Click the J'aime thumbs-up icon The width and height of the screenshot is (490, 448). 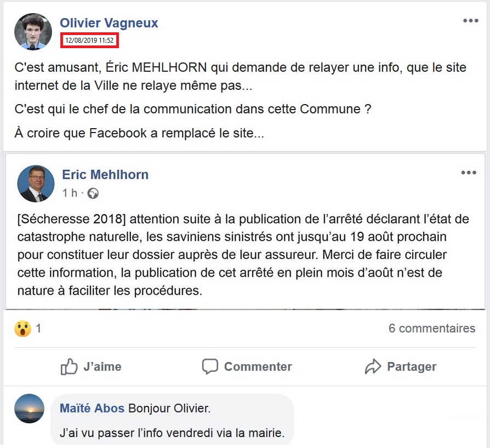point(69,366)
